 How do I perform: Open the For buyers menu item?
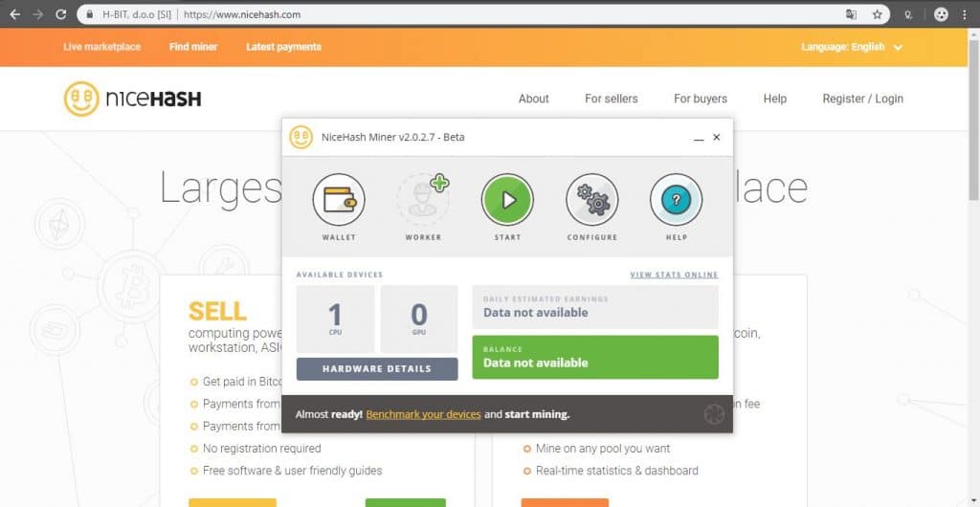pyautogui.click(x=701, y=99)
